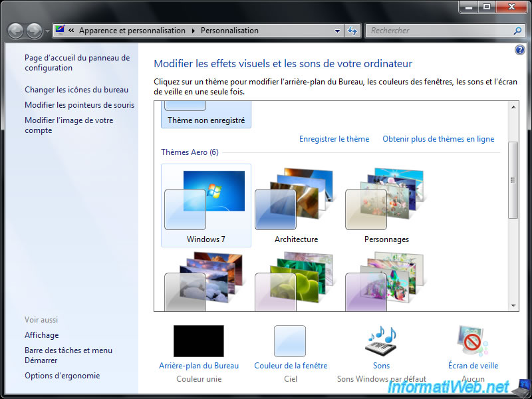Minimize the Personnalisation window
532x399 pixels.
469,7
